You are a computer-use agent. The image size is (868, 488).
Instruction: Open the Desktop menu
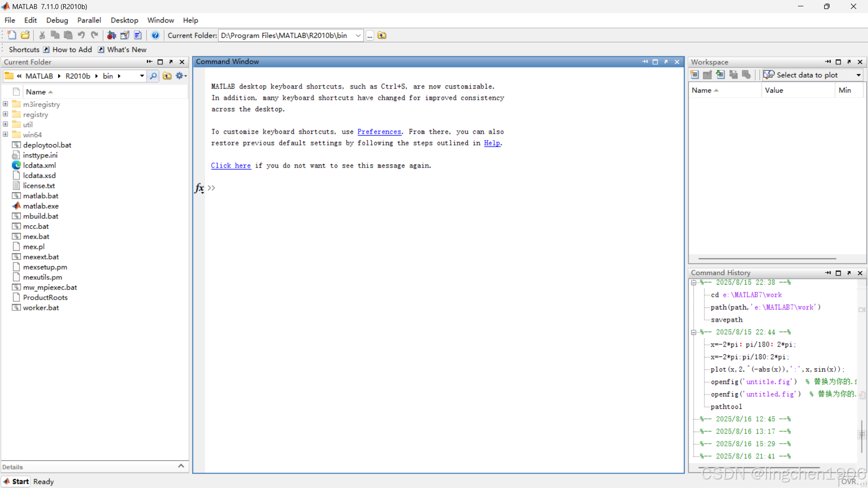point(124,20)
